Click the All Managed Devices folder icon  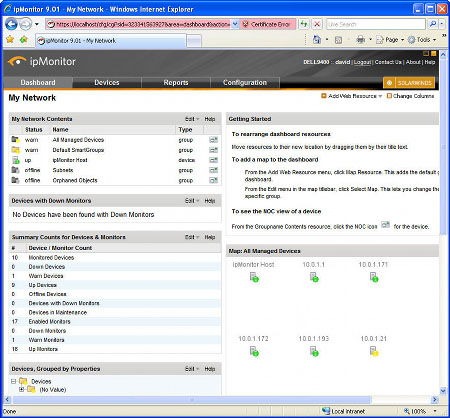click(15, 140)
